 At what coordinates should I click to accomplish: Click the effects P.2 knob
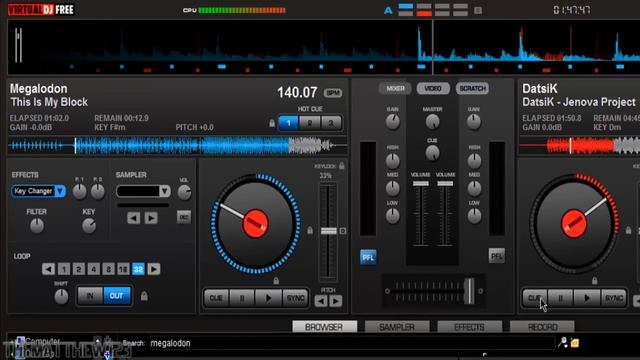tap(98, 191)
